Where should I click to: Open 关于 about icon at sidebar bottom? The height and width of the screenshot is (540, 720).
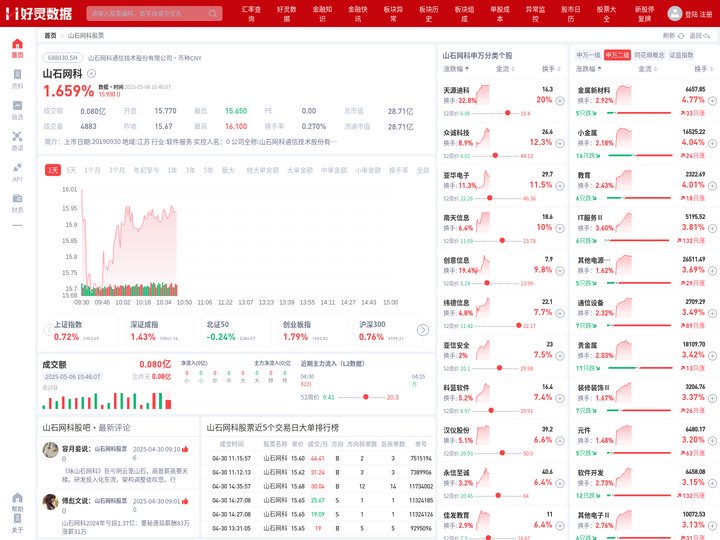(17, 519)
